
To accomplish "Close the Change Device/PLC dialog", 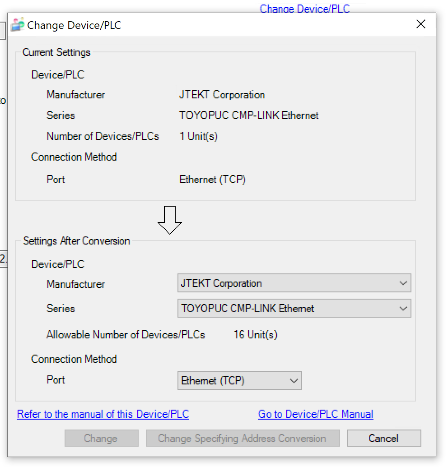I will pyautogui.click(x=420, y=24).
